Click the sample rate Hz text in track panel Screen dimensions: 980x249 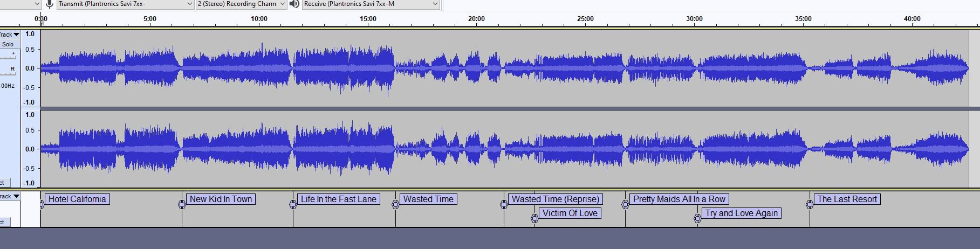(x=7, y=86)
